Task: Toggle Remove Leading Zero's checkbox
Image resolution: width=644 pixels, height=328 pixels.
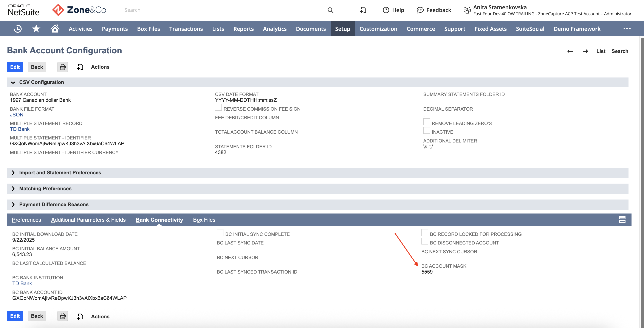Action: 427,122
